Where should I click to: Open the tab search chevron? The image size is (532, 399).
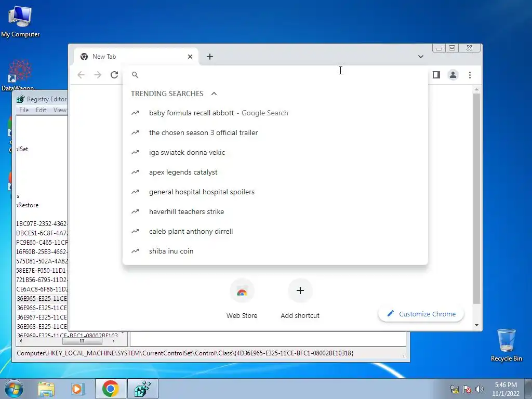tap(421, 57)
